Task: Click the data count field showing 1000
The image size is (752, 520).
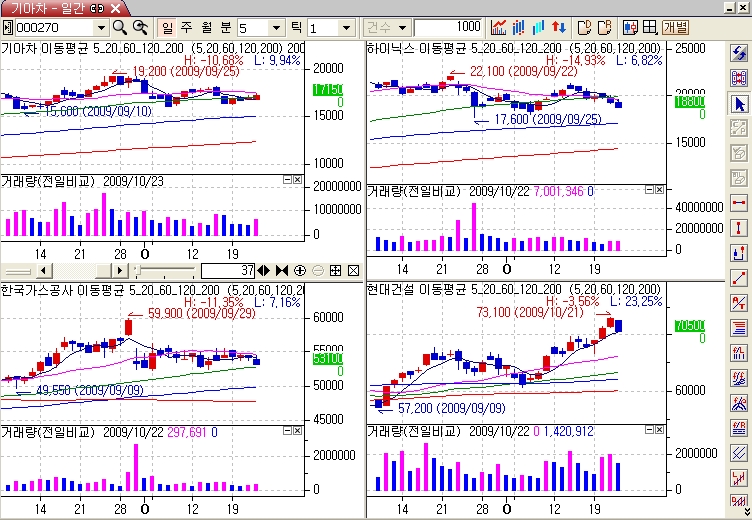Action: point(447,28)
